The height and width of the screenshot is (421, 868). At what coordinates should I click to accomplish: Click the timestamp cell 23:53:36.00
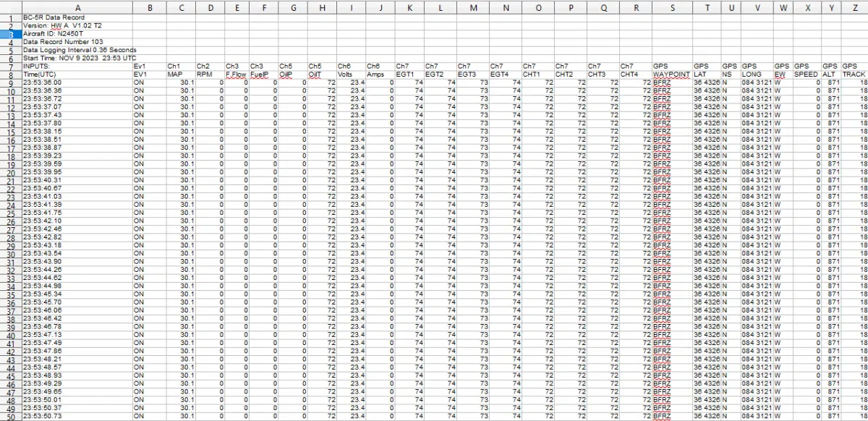coord(42,82)
